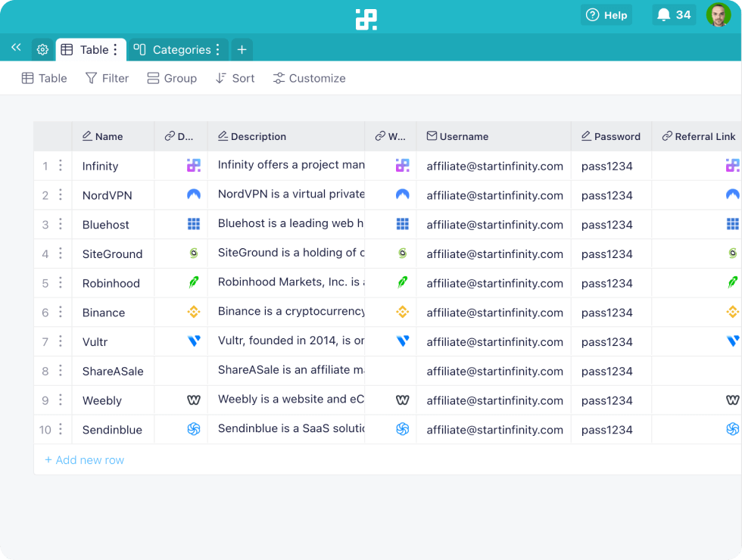Viewport: 742px width, 560px height.
Task: Open row menu for ShareASale row
Action: (x=61, y=371)
